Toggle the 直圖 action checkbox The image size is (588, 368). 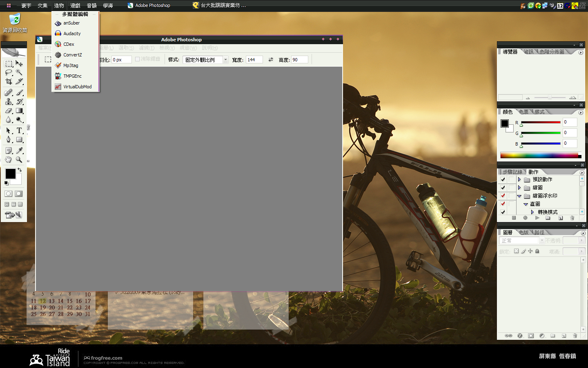tap(503, 204)
